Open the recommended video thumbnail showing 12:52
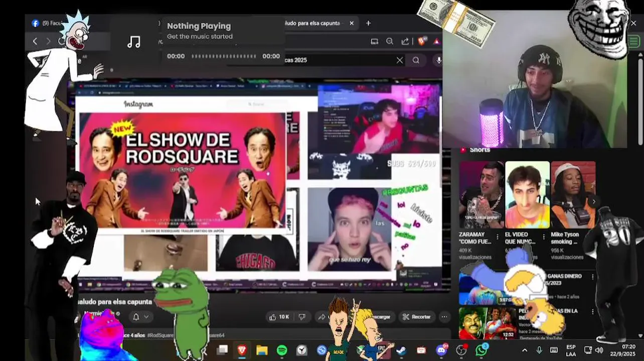The height and width of the screenshot is (361, 644). point(487,324)
